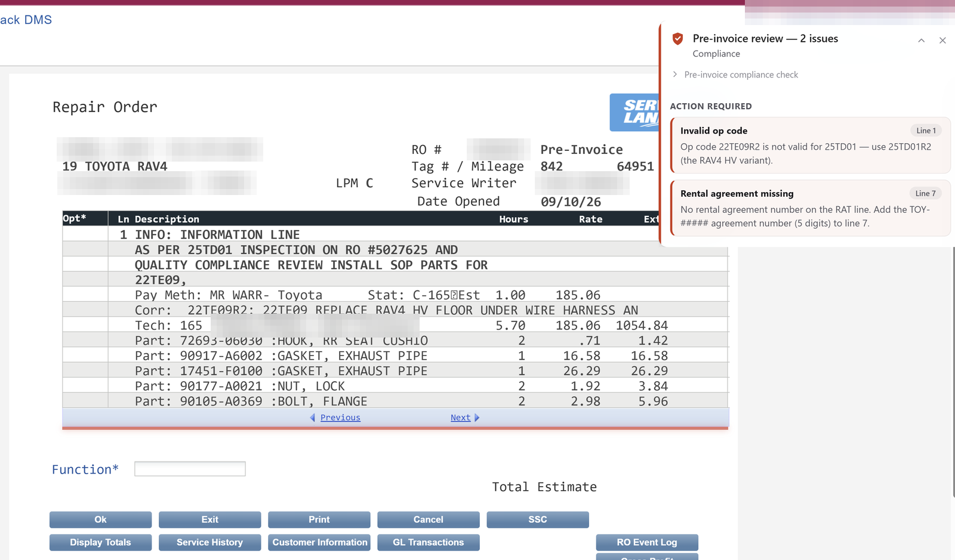The width and height of the screenshot is (955, 560).
Task: Click the red compliance shield icon
Action: click(677, 39)
